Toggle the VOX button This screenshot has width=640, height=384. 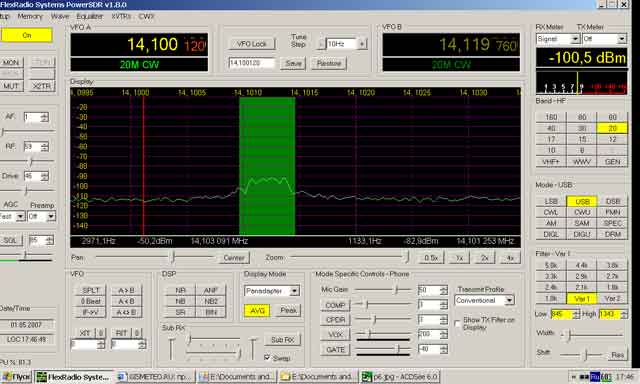pos(335,335)
